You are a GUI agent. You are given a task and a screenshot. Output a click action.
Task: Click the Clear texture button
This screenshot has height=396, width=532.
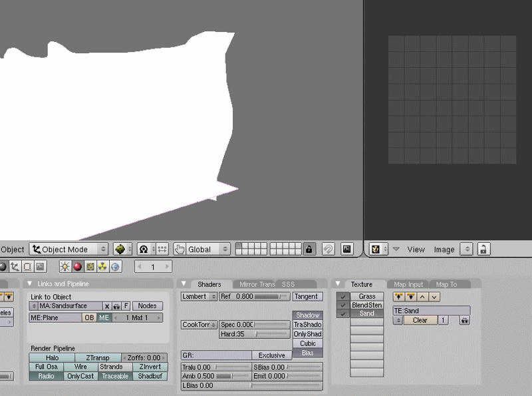click(x=420, y=320)
